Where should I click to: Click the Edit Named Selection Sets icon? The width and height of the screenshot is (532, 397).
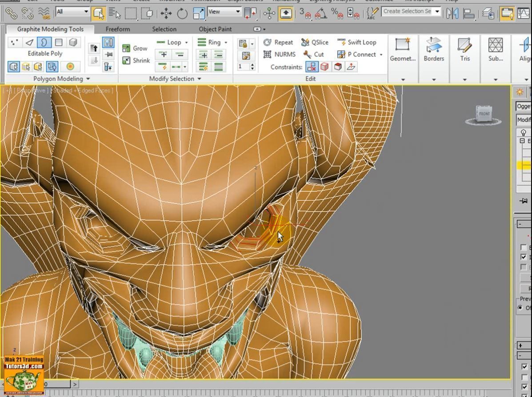372,14
